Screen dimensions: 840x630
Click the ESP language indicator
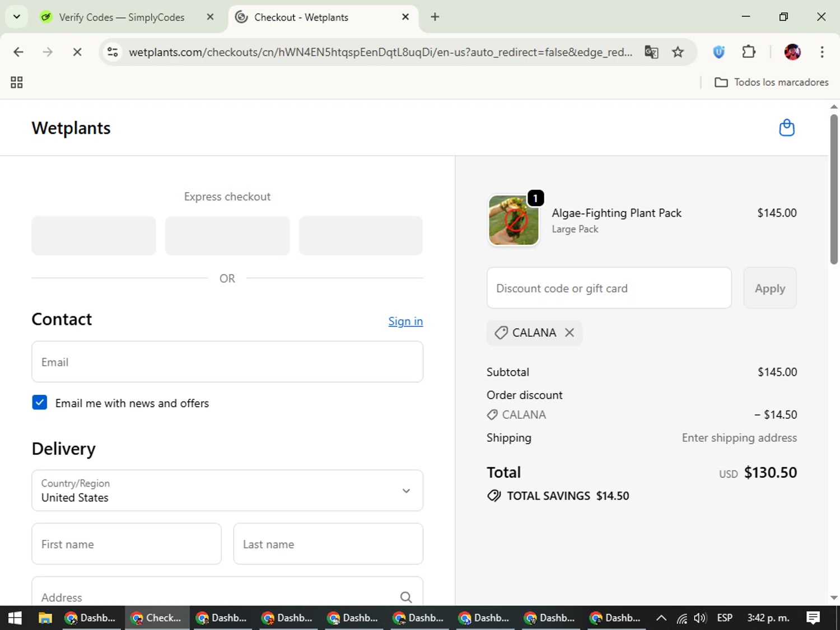[x=725, y=618]
